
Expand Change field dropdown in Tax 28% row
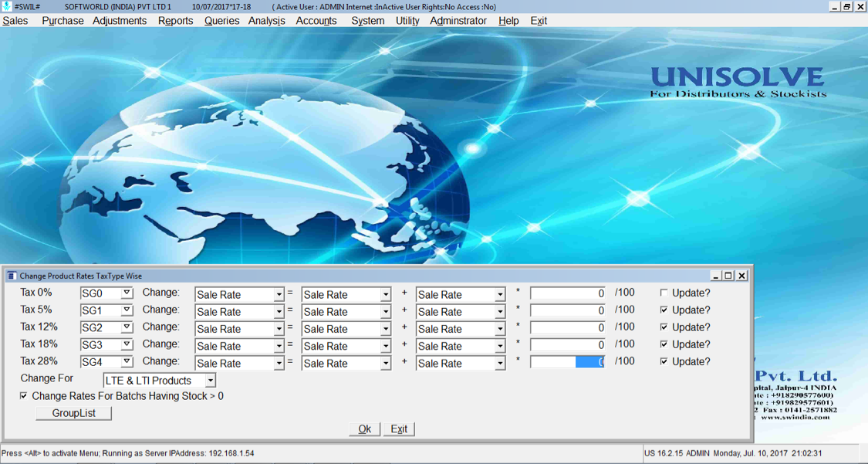pos(279,364)
